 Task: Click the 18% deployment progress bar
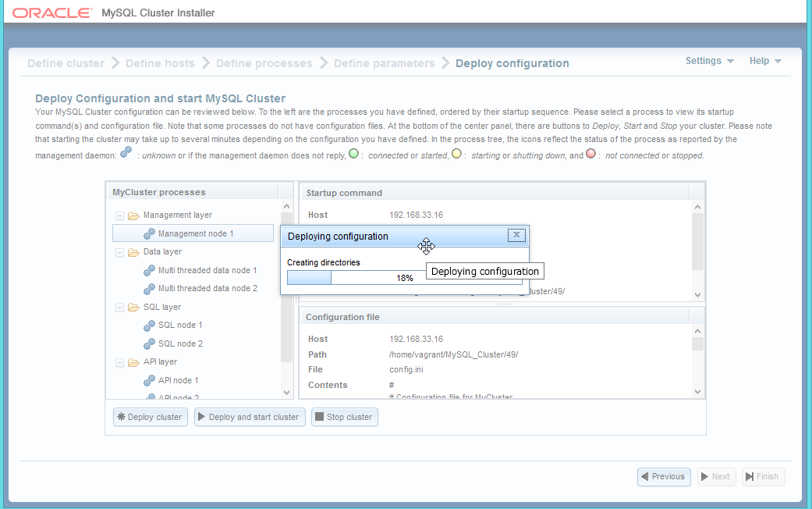405,278
